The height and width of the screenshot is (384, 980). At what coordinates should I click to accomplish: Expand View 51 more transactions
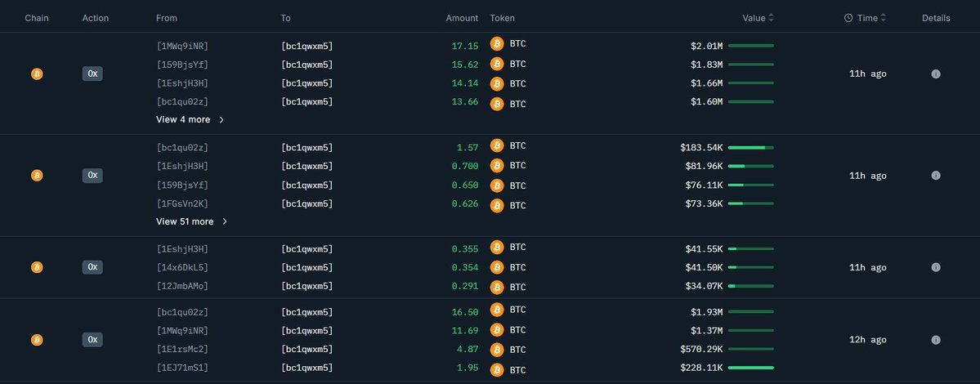tap(192, 221)
